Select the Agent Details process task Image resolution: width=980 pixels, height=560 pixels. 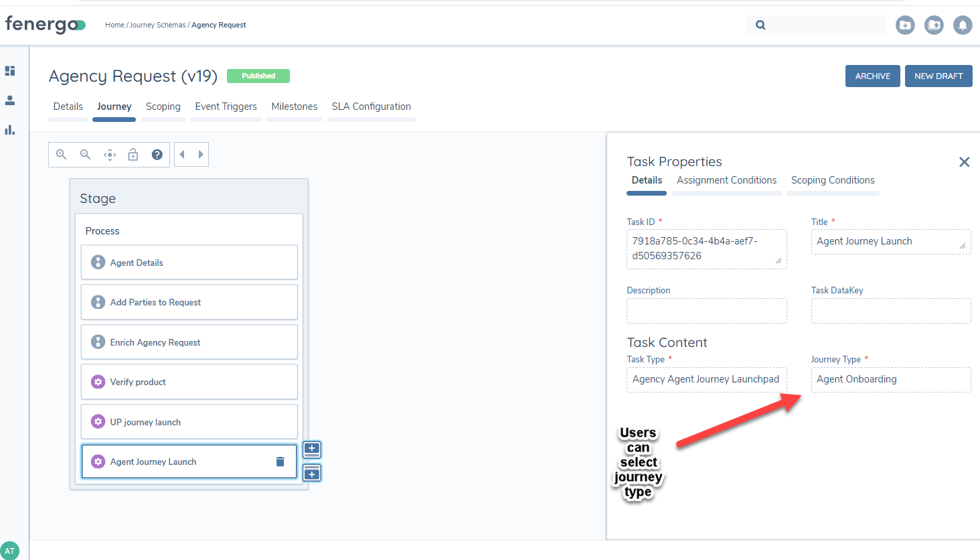point(189,262)
